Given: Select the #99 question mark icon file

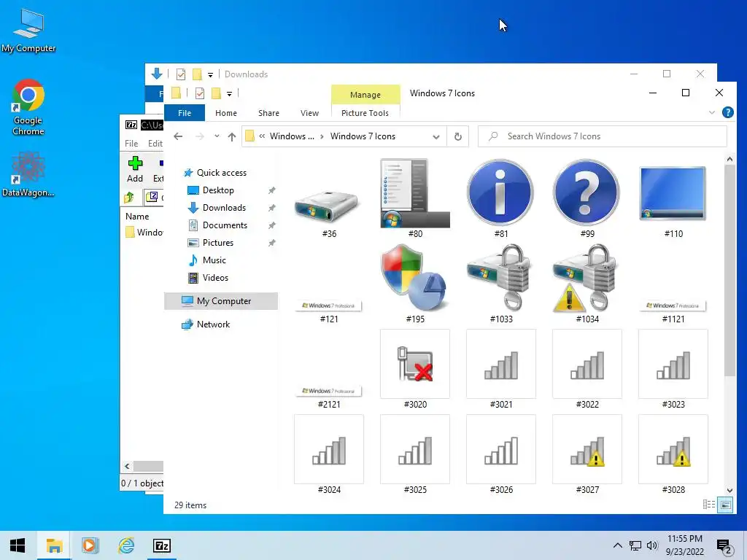Looking at the screenshot, I should click(x=587, y=199).
